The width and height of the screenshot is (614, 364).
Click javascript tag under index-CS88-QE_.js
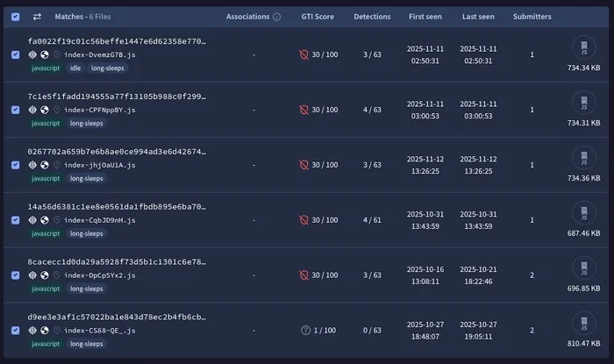pos(46,344)
